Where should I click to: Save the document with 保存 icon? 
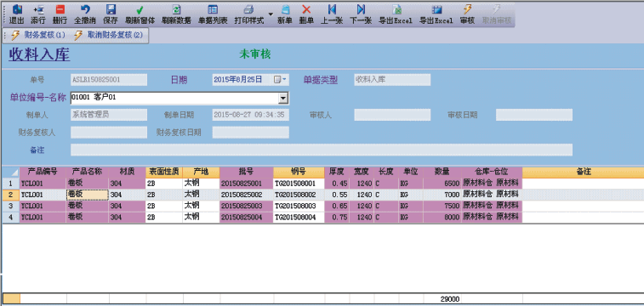point(111,14)
